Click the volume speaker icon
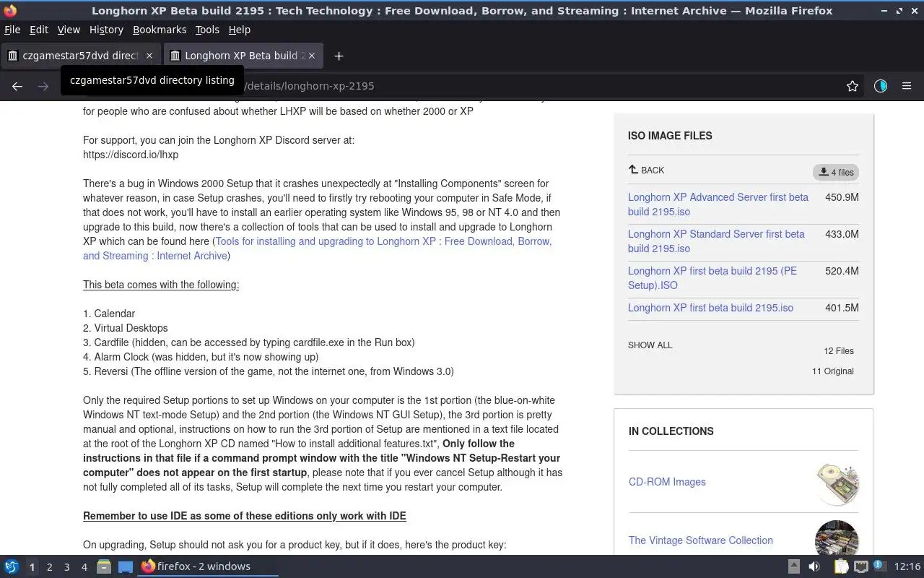This screenshot has height=578, width=924. (x=814, y=566)
